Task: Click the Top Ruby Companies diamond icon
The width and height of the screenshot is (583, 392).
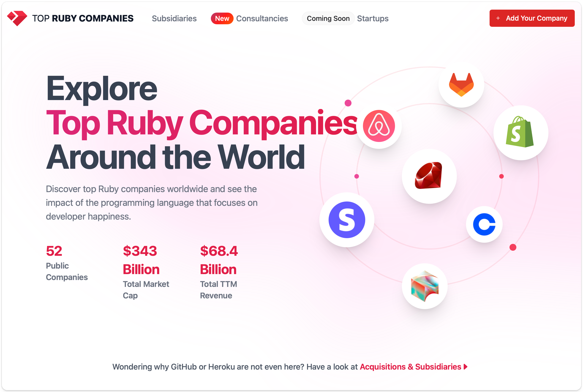Action: pyautogui.click(x=17, y=18)
